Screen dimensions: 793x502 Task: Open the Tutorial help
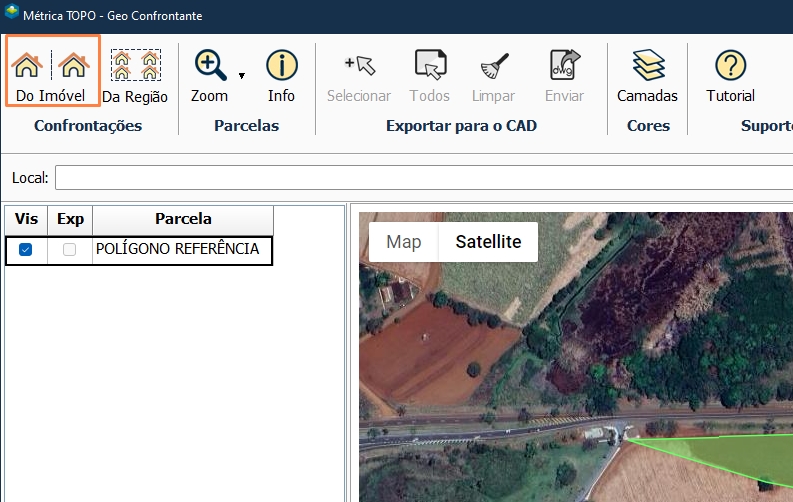(730, 76)
